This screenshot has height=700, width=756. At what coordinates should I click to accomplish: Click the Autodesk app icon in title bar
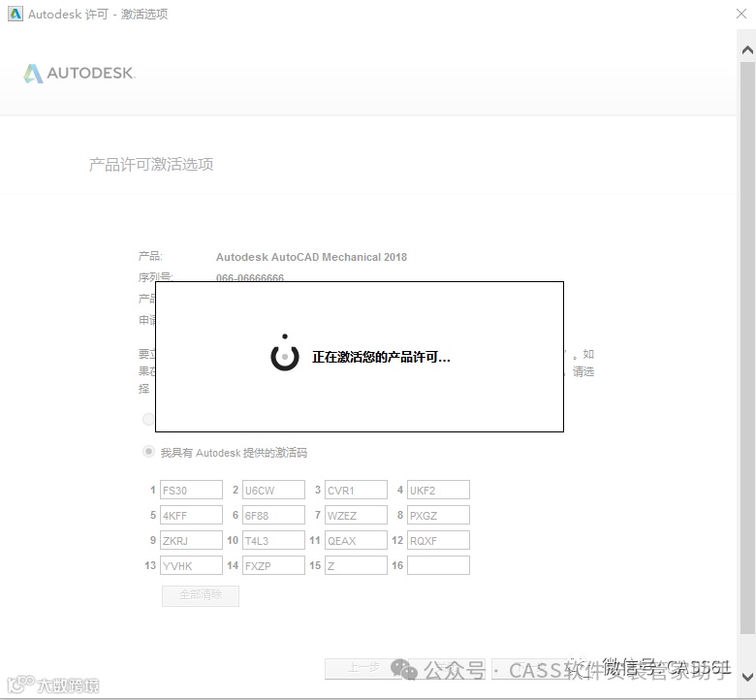pos(15,14)
